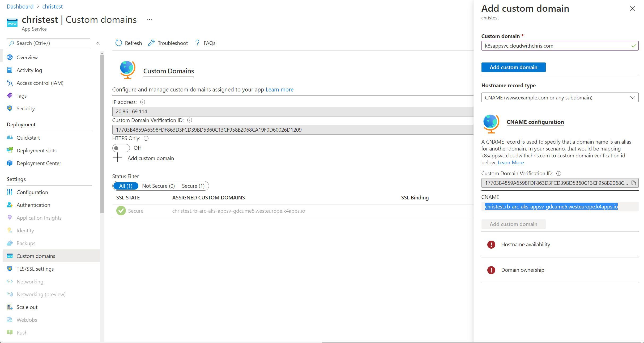Screen dimensions: 644x343
Task: Click the blue Add custom domain button
Action: coord(513,67)
